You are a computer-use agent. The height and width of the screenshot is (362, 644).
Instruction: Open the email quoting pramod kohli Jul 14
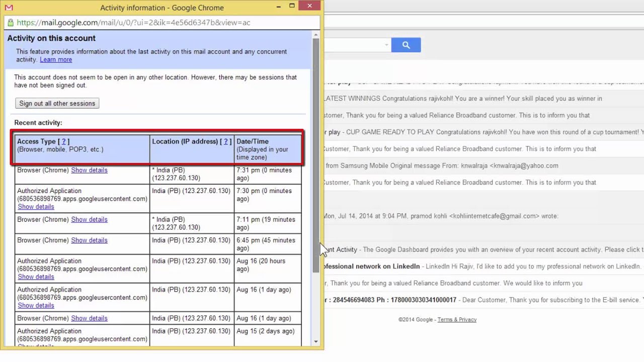[x=484, y=216]
